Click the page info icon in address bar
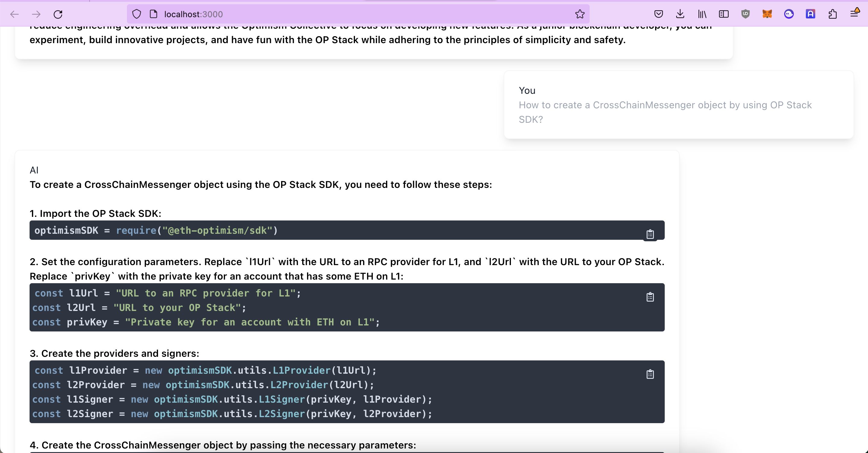 click(154, 14)
